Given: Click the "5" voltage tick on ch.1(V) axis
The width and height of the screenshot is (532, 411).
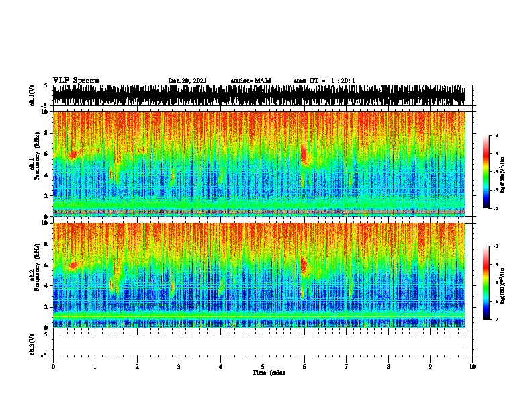Looking at the screenshot, I should (47, 85).
